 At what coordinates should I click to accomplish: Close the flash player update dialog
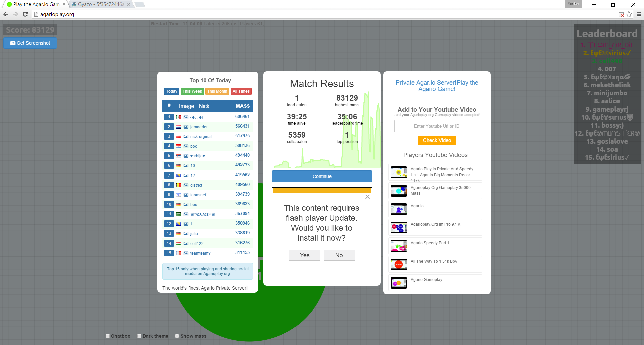[x=367, y=197]
